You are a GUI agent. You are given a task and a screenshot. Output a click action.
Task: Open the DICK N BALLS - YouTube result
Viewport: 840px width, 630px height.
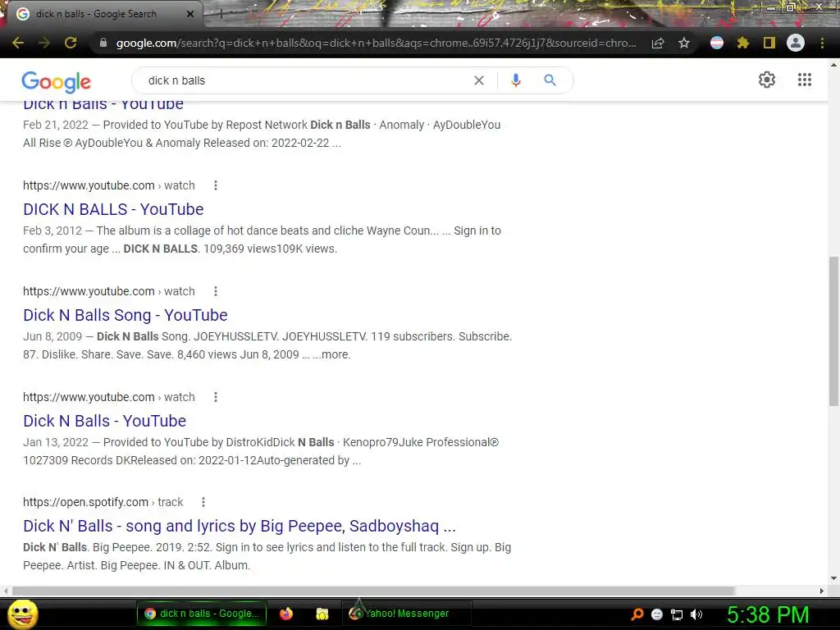tap(113, 209)
